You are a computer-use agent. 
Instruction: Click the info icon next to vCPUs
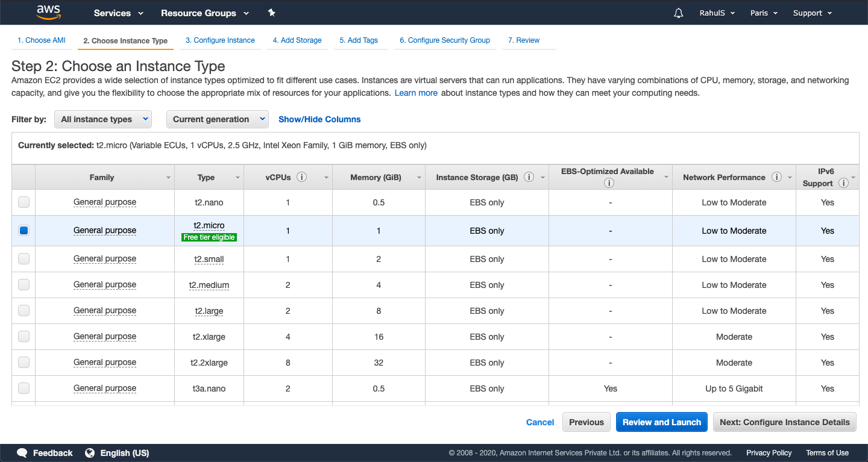click(x=302, y=177)
